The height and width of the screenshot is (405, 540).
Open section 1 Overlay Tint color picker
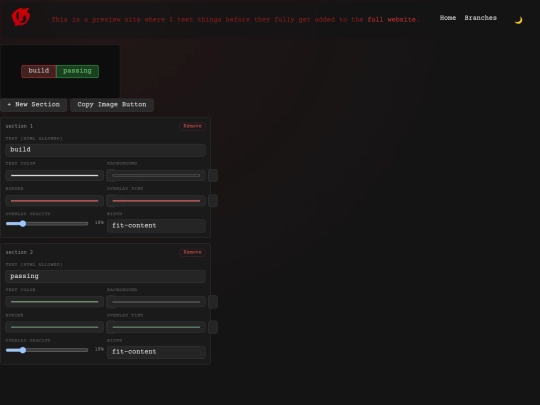156,201
